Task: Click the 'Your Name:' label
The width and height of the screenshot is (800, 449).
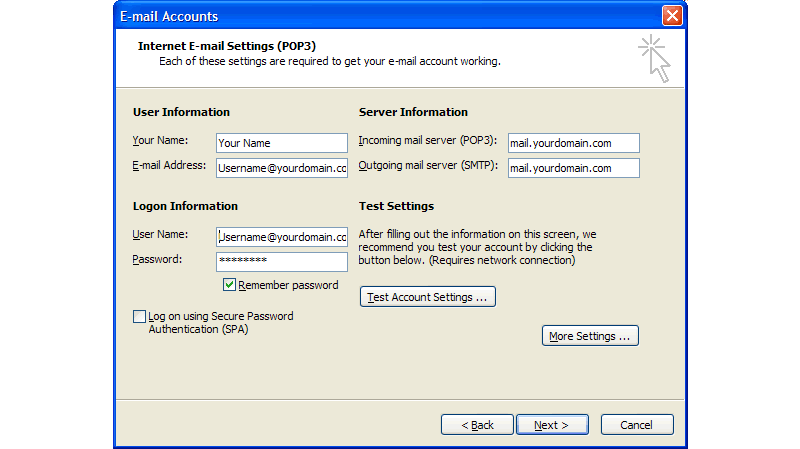Action: pos(160,140)
